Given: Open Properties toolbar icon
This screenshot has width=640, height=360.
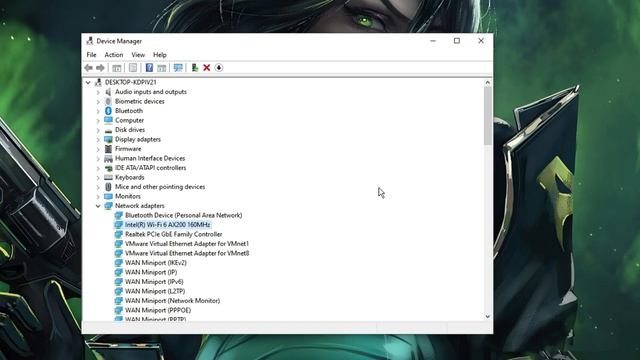Looking at the screenshot, I should coord(133,68).
